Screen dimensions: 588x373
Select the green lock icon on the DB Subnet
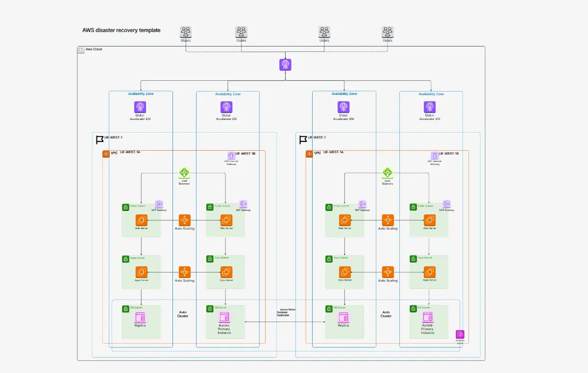[x=125, y=308]
